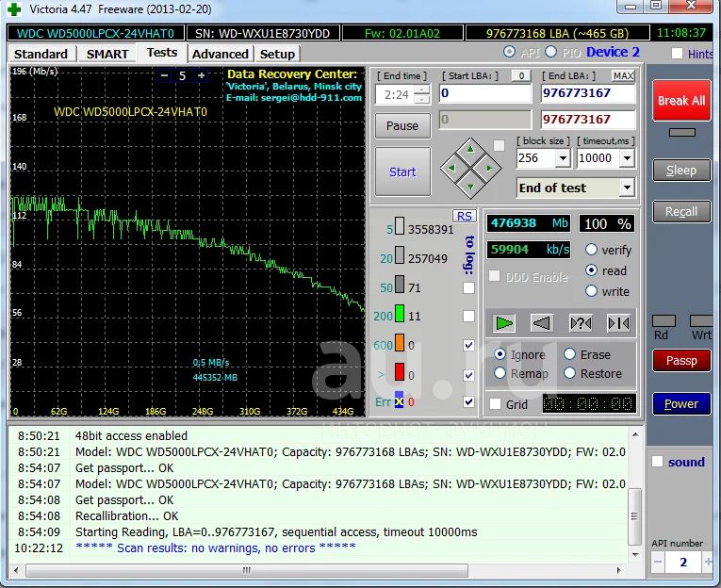The image size is (721, 588).
Task: Click the blue Power button
Action: [x=681, y=404]
